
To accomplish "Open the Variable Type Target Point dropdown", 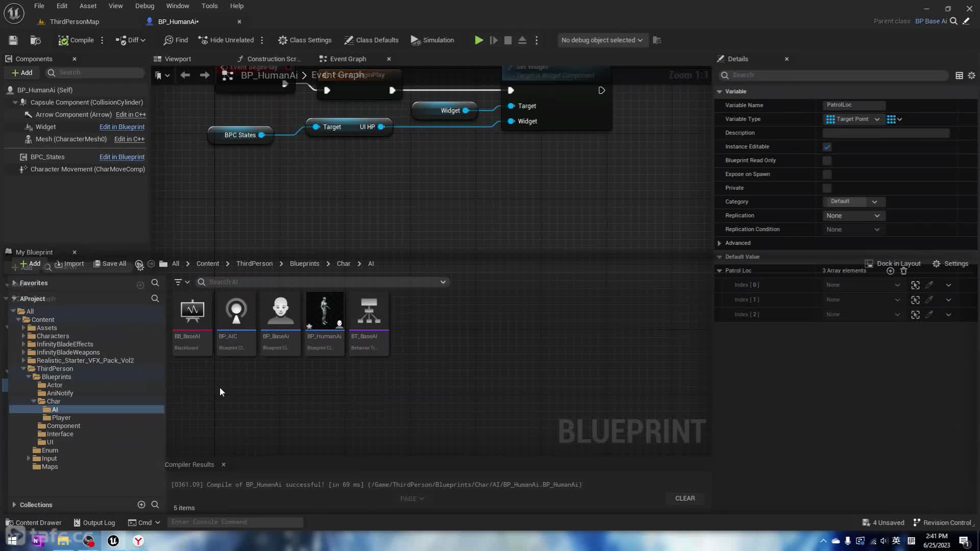I will tap(852, 119).
